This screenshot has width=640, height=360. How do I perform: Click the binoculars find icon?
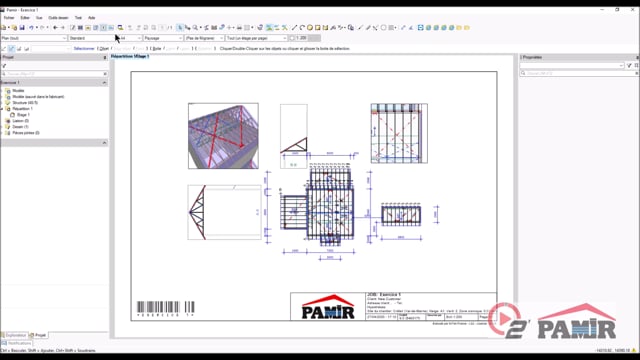click(x=214, y=28)
